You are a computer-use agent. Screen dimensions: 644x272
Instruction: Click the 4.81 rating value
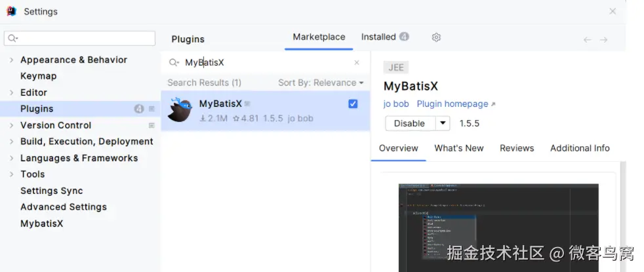point(246,119)
